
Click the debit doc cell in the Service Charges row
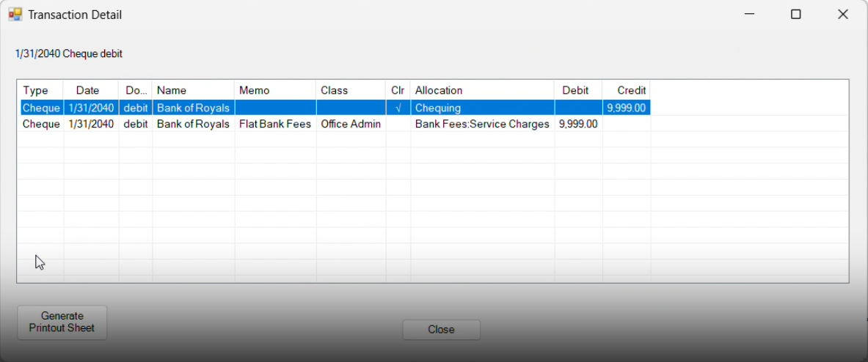(x=136, y=124)
